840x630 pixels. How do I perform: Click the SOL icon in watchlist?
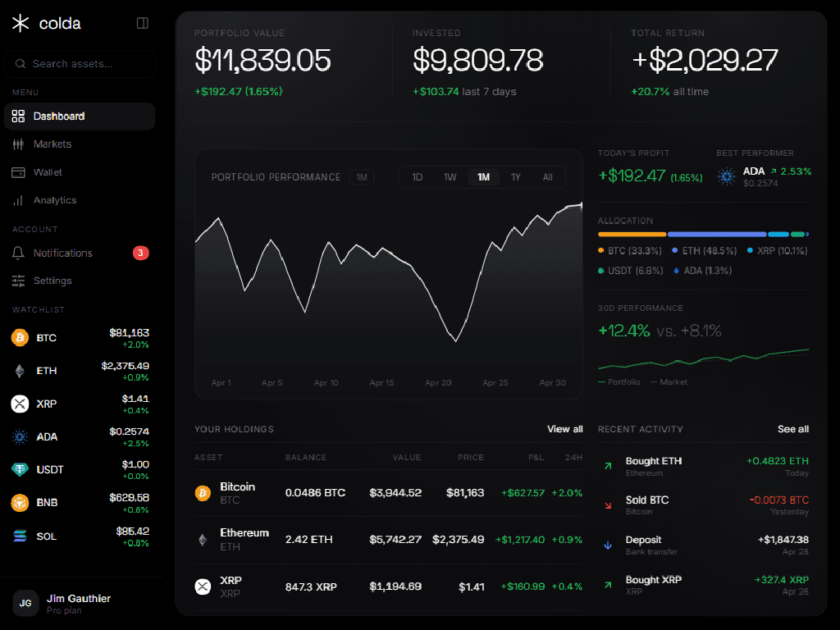pos(20,536)
